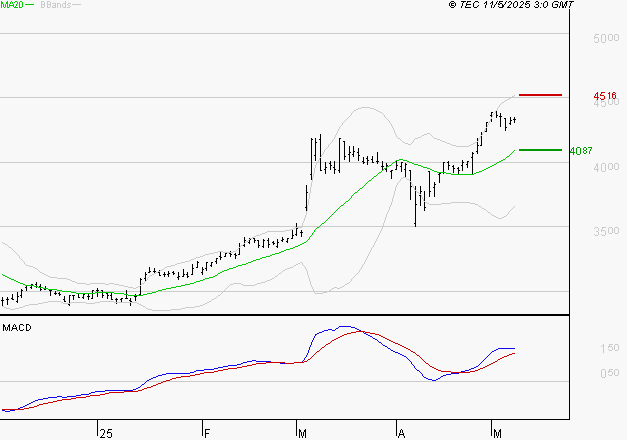Click the green horizontal 4087 level line
Screen dimensions: 627x440
tap(540, 150)
